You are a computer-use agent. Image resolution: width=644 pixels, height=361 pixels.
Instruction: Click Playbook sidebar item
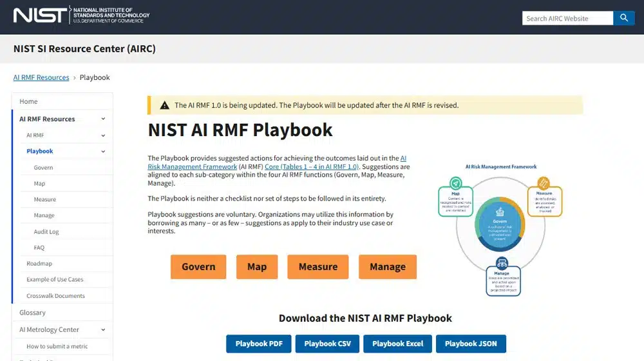click(40, 151)
